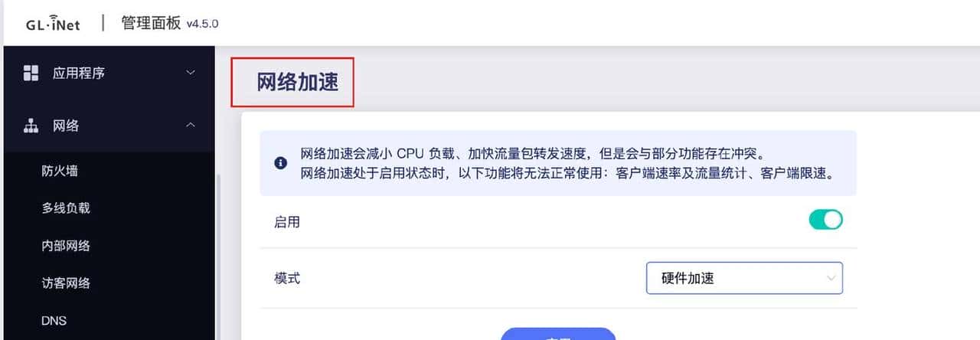This screenshot has width=980, height=340.
Task: Click the Applications grid icon in sidebar
Action: point(31,73)
